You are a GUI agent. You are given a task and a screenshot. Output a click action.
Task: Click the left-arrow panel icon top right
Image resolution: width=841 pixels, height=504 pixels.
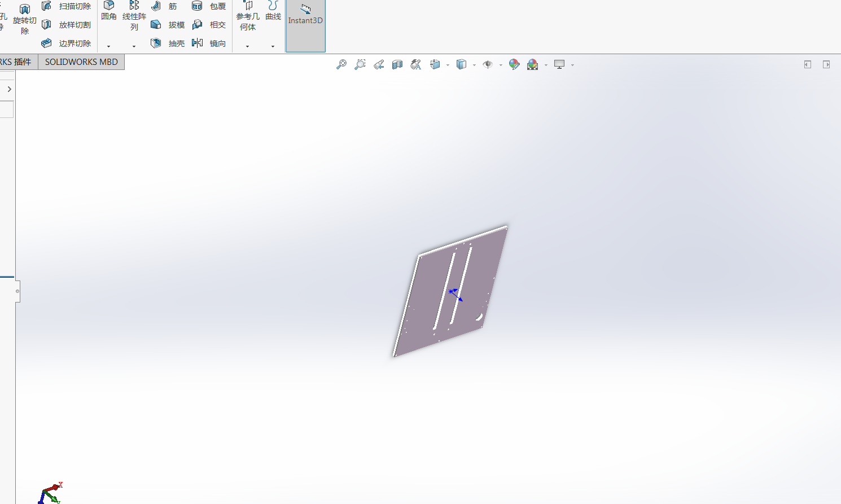coord(808,64)
